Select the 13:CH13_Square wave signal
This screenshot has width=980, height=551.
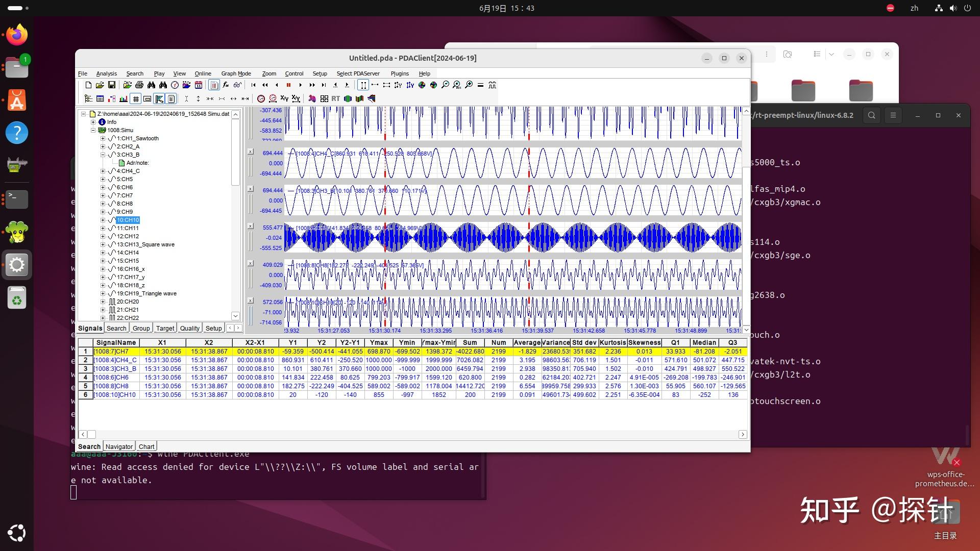point(145,244)
